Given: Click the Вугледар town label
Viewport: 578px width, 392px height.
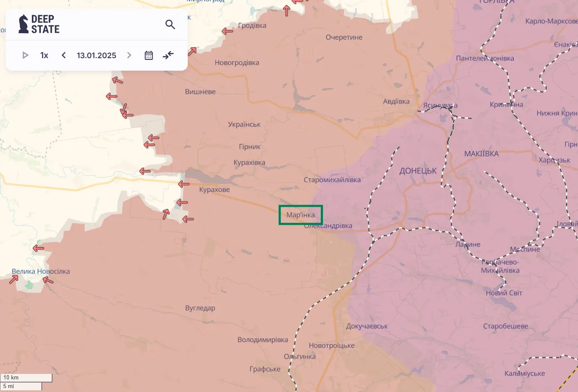Looking at the screenshot, I should pos(200,308).
